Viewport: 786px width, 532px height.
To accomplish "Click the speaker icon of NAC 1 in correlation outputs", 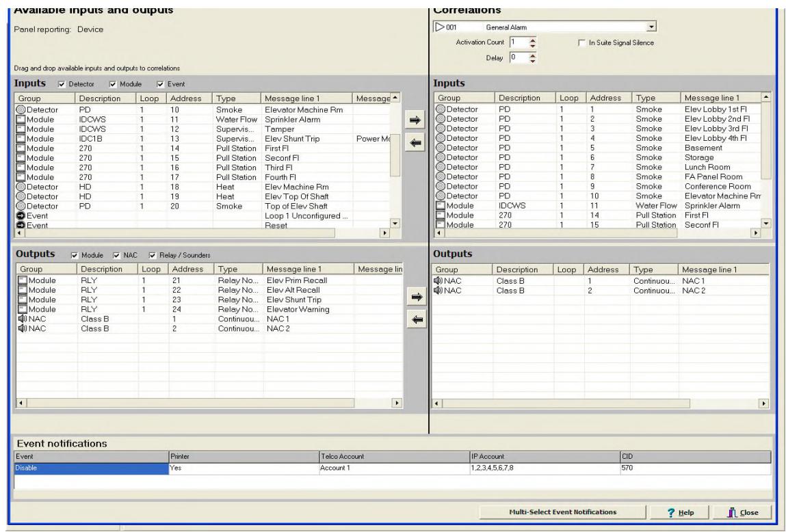I will (x=438, y=280).
